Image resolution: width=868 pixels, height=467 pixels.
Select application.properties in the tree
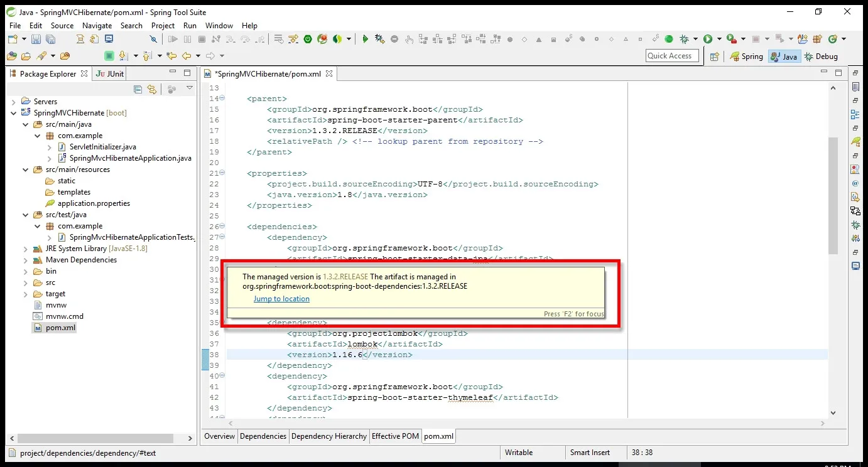tap(94, 203)
